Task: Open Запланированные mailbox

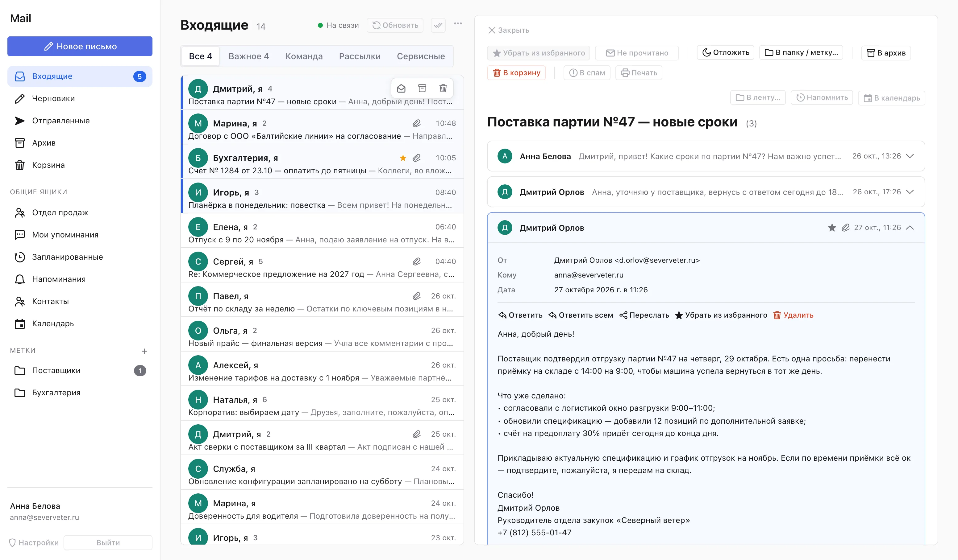Action: pos(80,257)
